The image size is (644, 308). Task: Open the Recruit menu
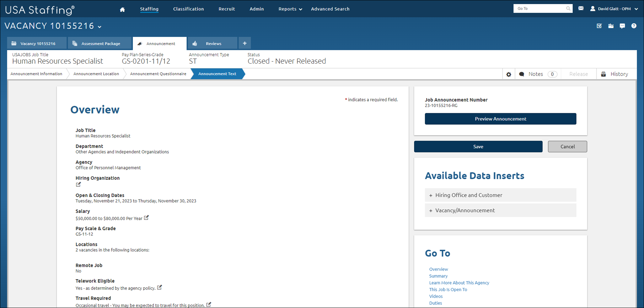[x=227, y=9]
